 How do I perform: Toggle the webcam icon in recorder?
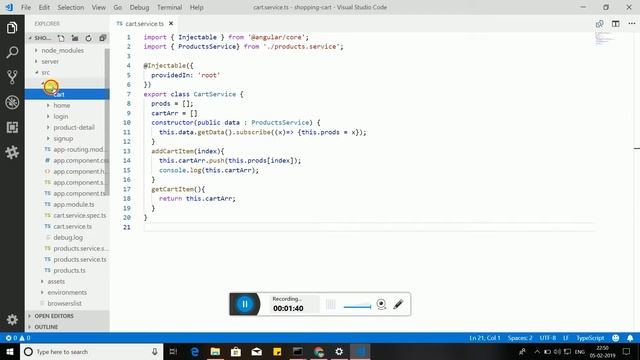(381, 304)
